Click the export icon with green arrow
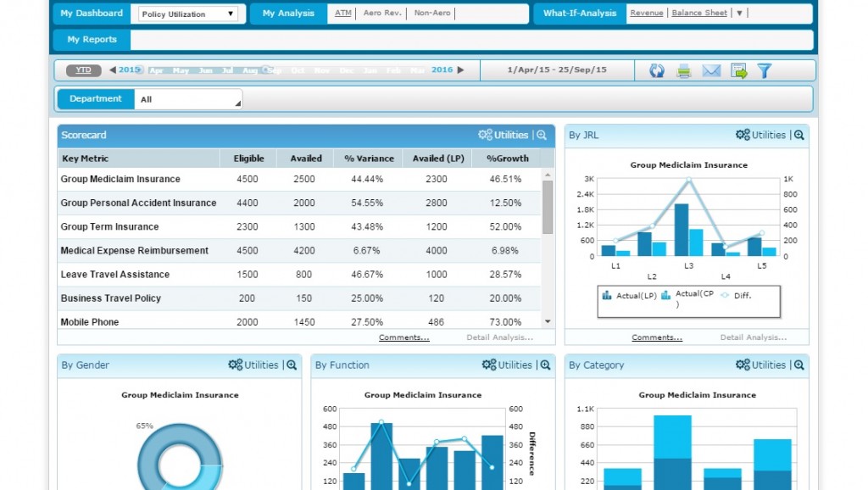The width and height of the screenshot is (868, 490). coord(739,70)
